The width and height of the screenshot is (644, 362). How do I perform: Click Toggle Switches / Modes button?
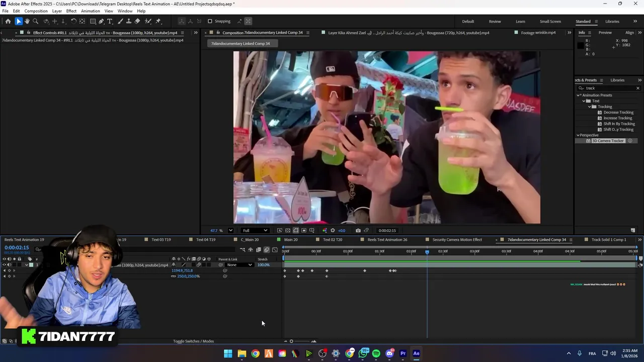point(194,341)
